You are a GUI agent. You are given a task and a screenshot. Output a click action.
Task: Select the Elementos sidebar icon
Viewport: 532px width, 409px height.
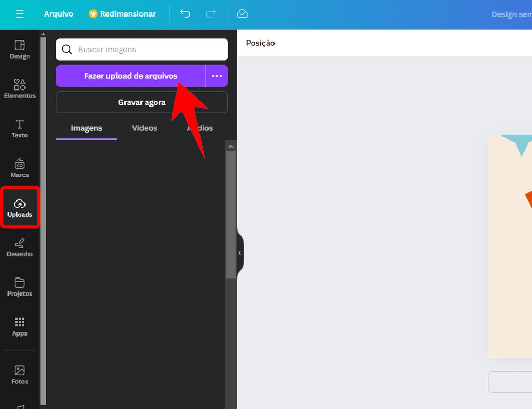tap(20, 88)
